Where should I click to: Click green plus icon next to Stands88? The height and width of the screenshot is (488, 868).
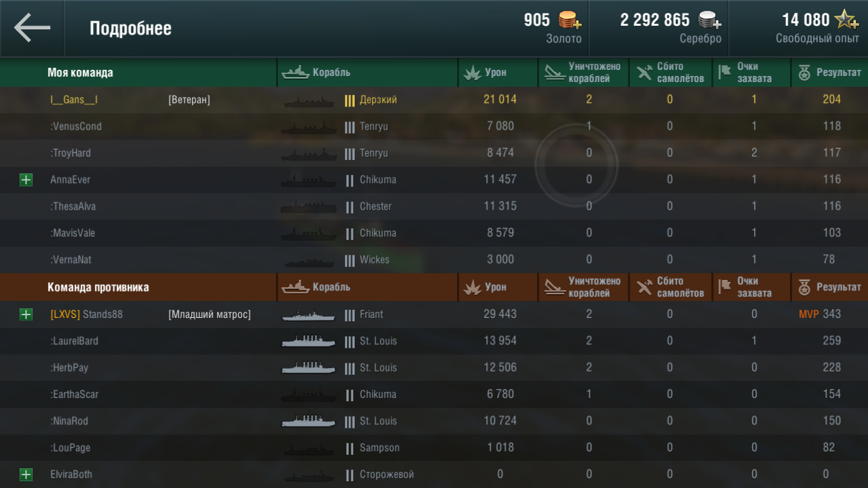[x=26, y=314]
